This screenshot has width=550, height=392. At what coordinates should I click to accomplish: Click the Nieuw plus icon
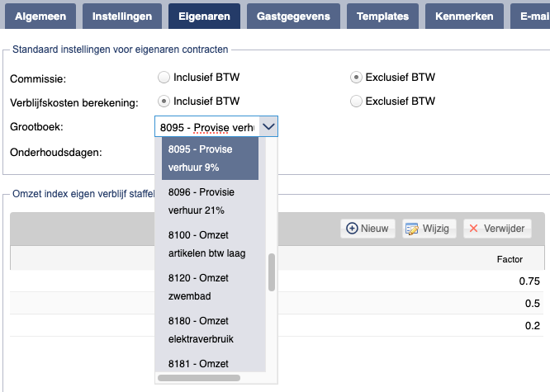click(352, 229)
